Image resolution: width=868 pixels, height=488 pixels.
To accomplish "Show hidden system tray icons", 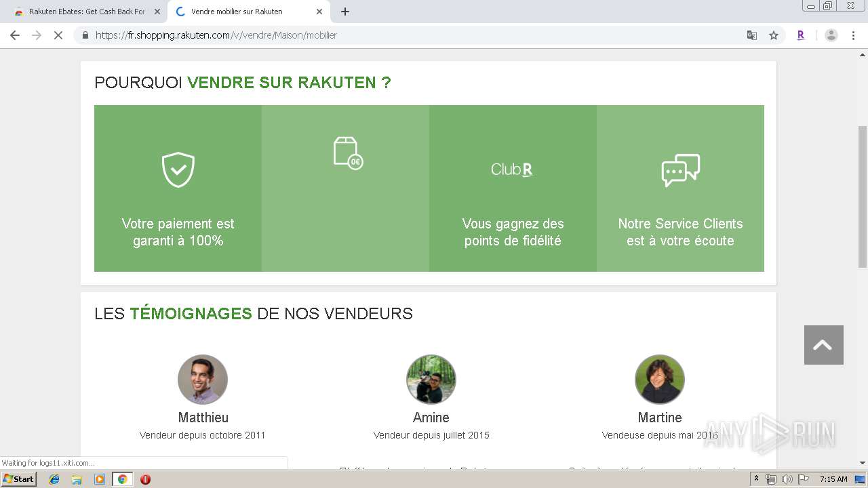I will (756, 479).
